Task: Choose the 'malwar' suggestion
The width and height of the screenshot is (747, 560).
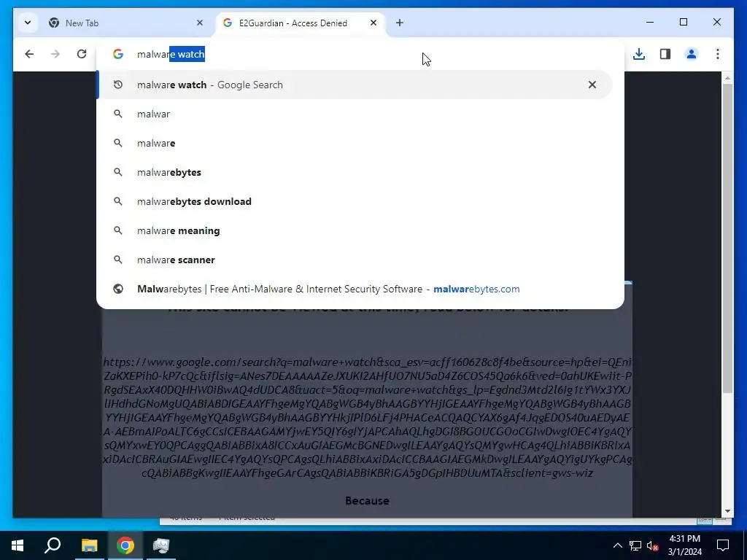Action: (355, 114)
